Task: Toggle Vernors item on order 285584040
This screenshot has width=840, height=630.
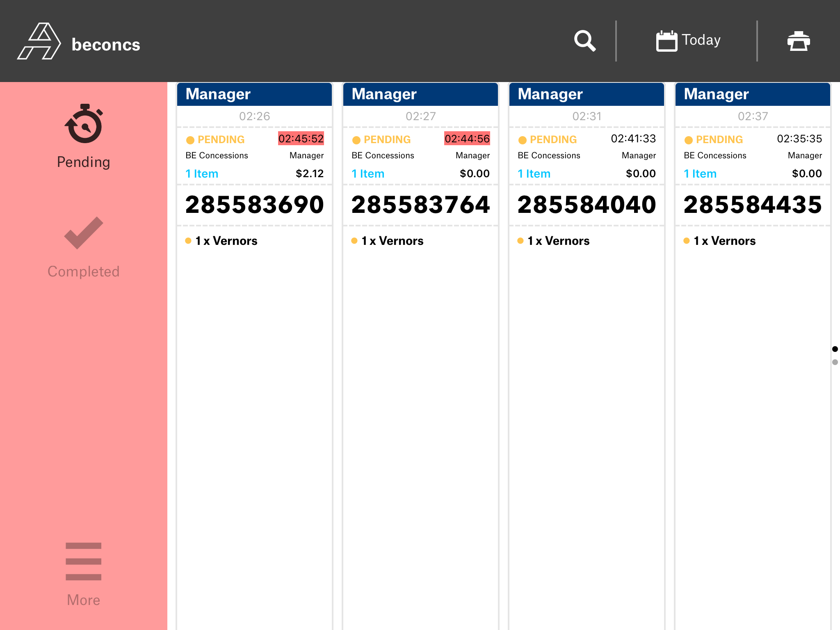Action: click(559, 241)
